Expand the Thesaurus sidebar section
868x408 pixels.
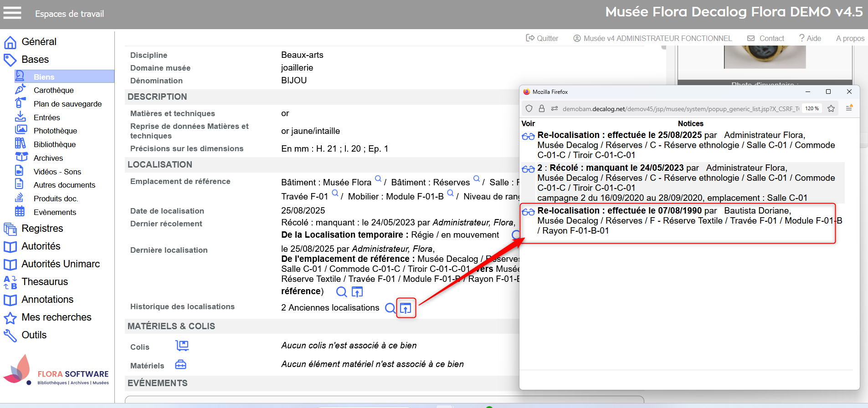pyautogui.click(x=45, y=281)
